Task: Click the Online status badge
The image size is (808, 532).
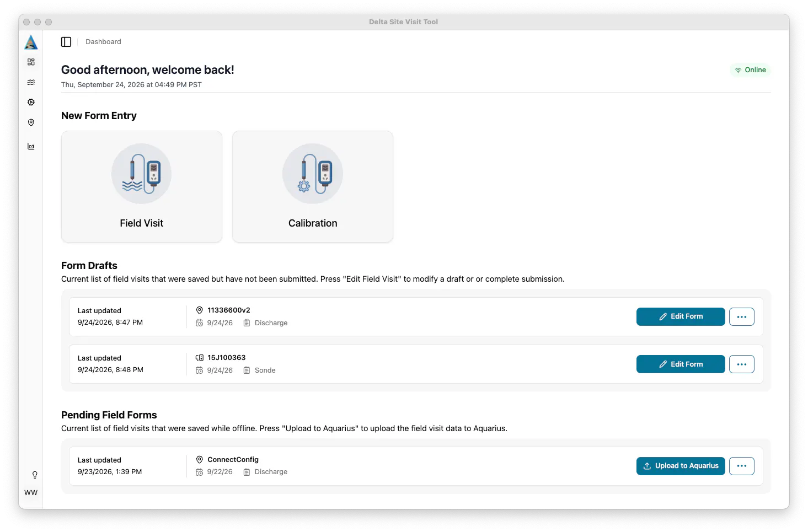Action: tap(751, 70)
